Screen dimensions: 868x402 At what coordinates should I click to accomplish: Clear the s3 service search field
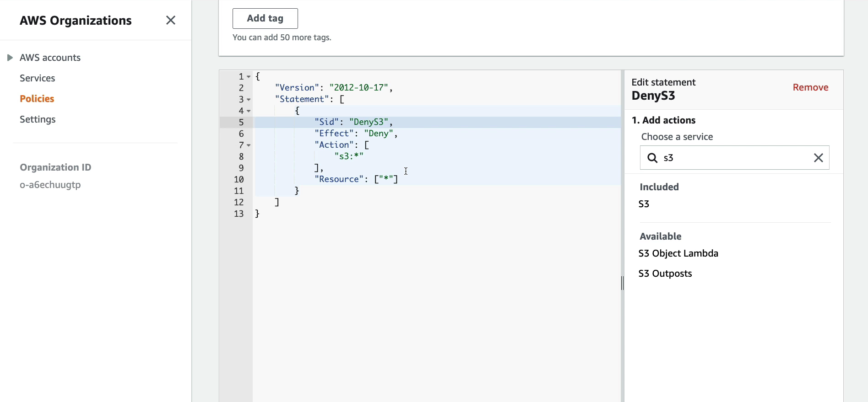coord(819,158)
